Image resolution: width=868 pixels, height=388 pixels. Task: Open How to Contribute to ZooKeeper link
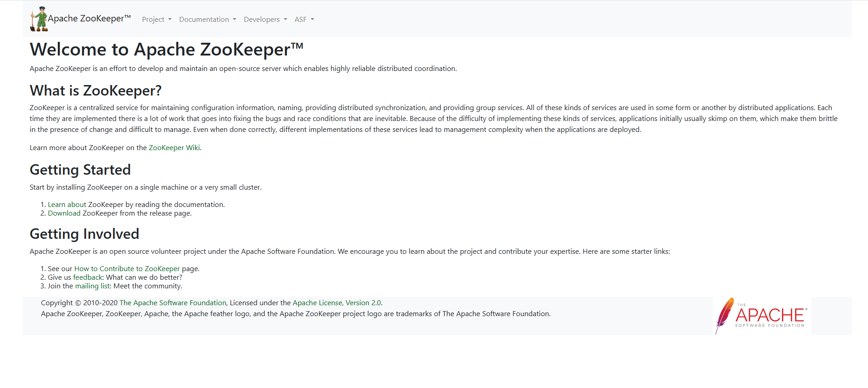(x=127, y=269)
